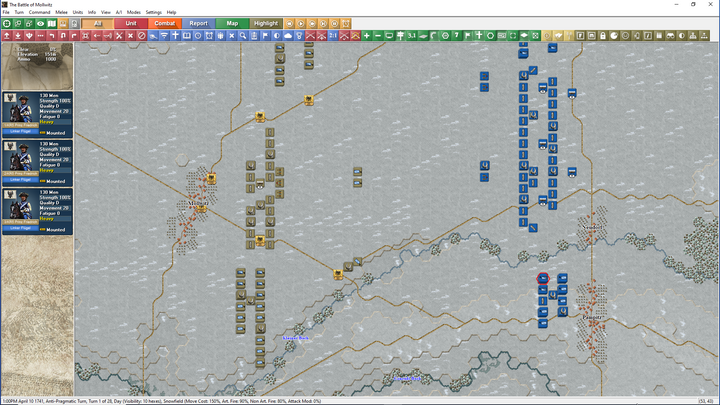Select the Unit toolbar tab
720x405 pixels.
[x=131, y=23]
